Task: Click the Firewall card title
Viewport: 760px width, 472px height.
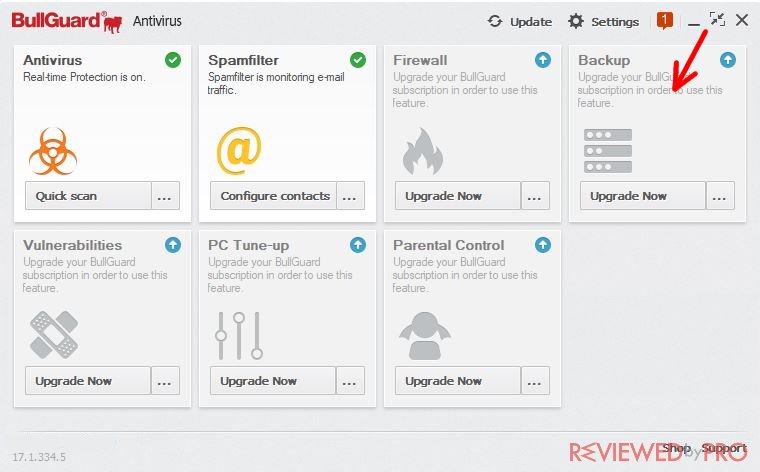Action: pyautogui.click(x=420, y=60)
